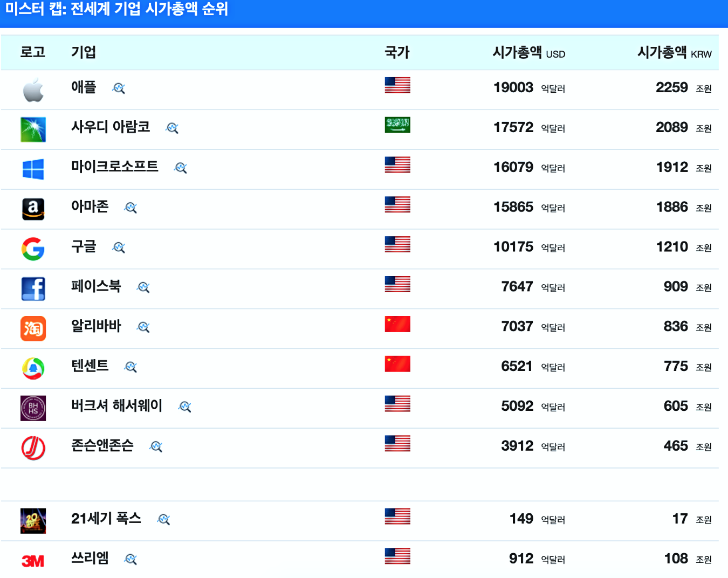Open the 존슨앤존슨 company link
The image size is (728, 578).
102,445
